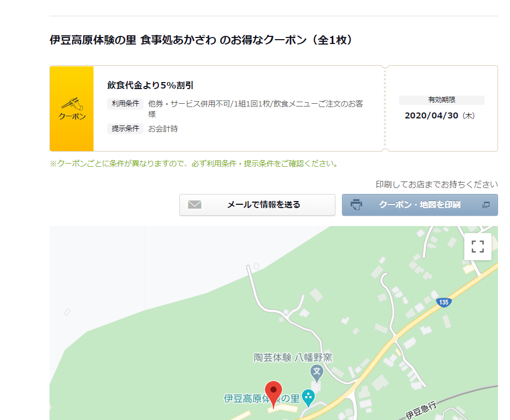Click the new-window icon on the print button

pyautogui.click(x=486, y=205)
